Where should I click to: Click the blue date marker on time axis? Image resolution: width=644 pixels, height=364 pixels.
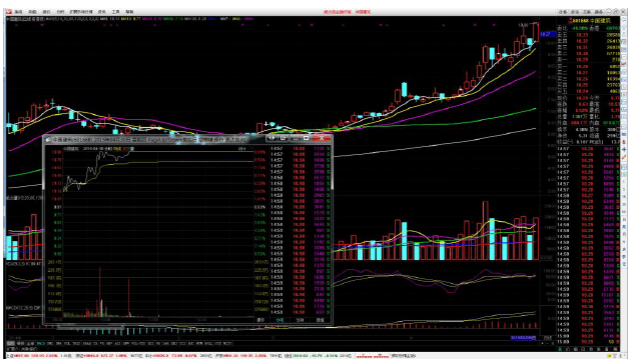pyautogui.click(x=523, y=338)
